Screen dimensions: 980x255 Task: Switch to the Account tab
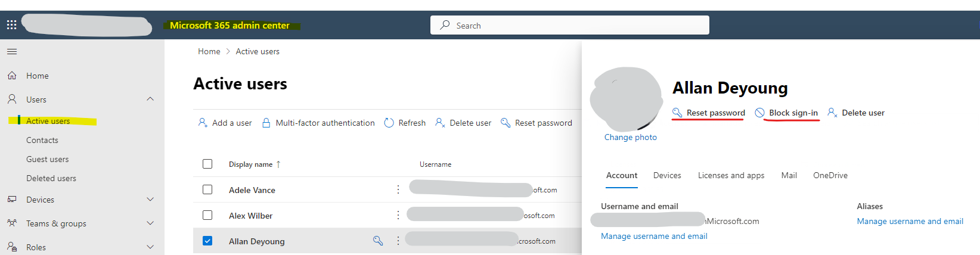tap(622, 175)
